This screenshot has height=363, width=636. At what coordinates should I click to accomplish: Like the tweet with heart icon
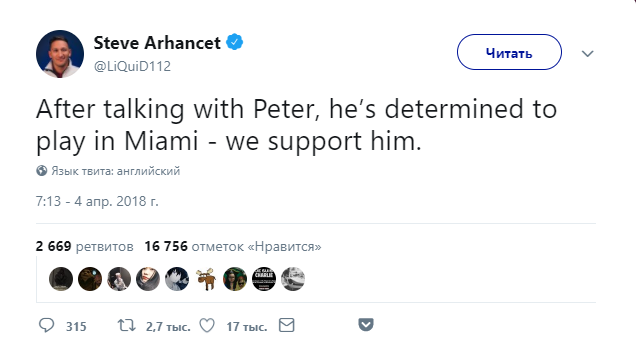pos(207,326)
